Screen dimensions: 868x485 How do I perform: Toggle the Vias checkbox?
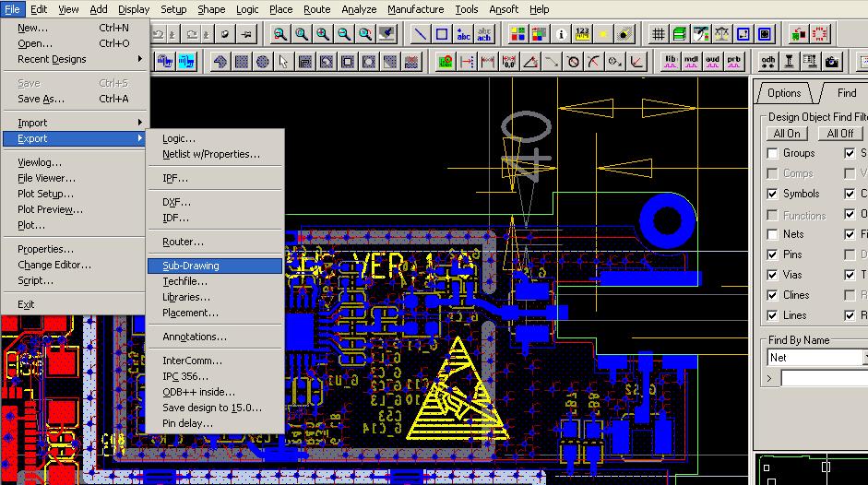click(x=772, y=275)
